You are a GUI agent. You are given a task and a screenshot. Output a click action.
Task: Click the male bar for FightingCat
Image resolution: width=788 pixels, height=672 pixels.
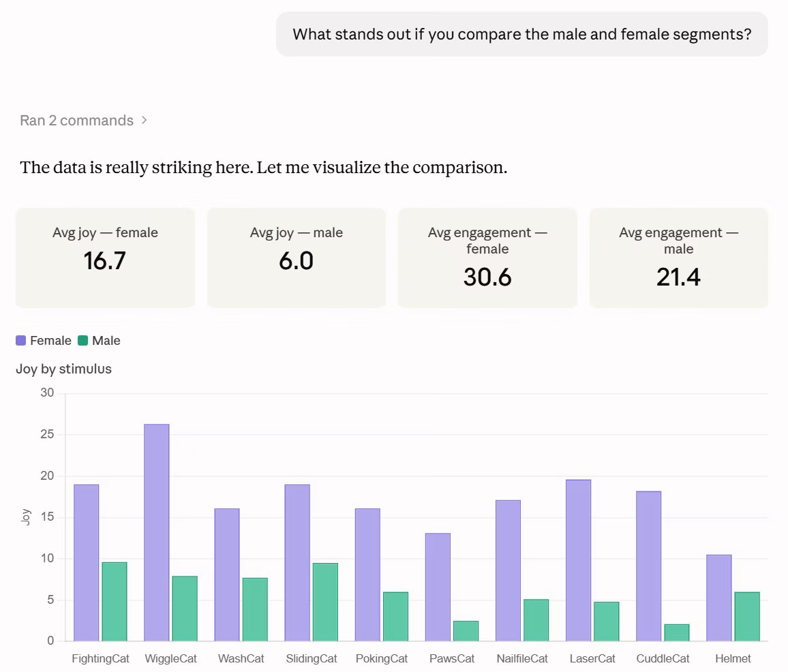click(115, 602)
